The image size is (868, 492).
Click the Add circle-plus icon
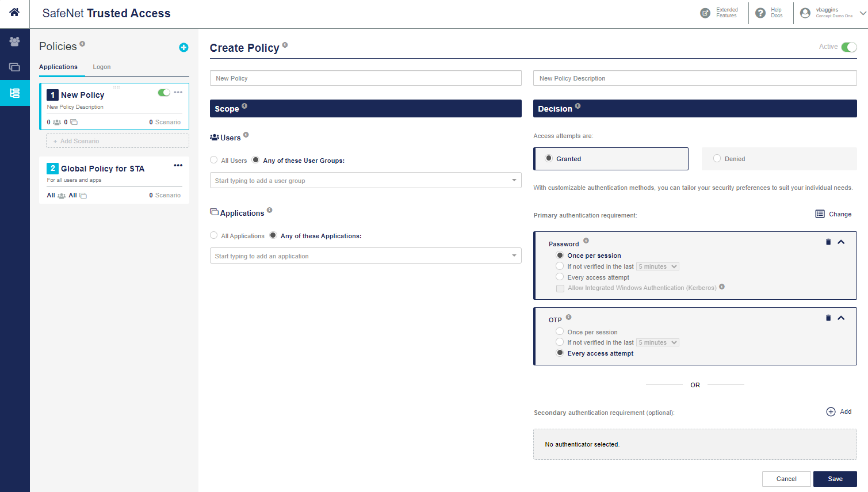831,411
